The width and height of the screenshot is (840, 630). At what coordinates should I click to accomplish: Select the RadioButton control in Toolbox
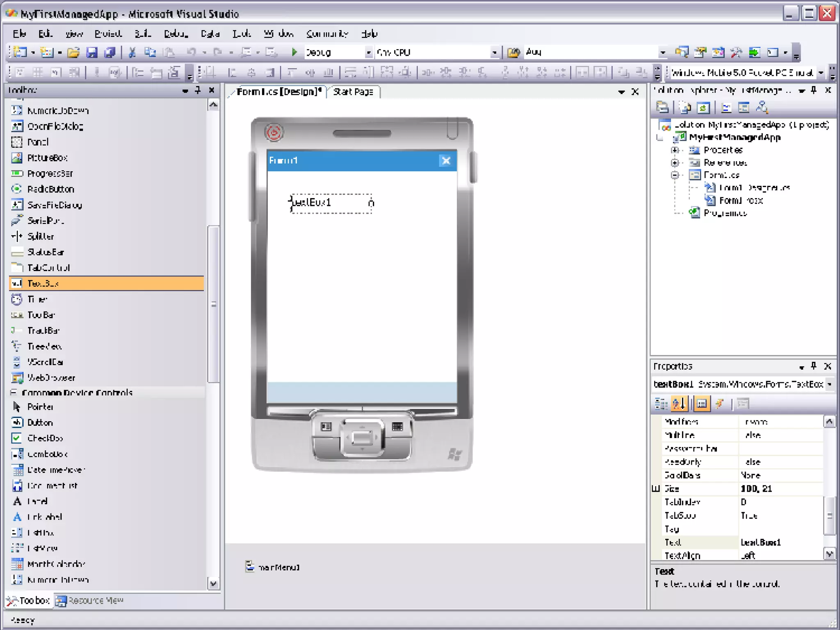pos(50,189)
